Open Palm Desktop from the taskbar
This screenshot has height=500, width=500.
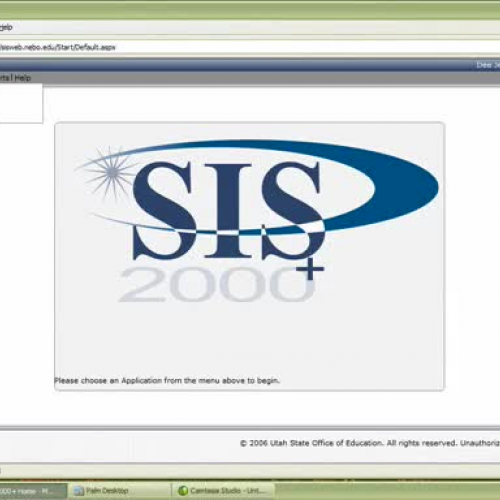[120, 491]
